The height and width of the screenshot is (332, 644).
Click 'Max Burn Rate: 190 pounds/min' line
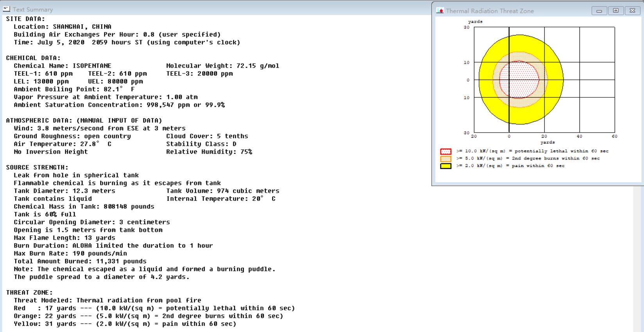click(x=70, y=253)
